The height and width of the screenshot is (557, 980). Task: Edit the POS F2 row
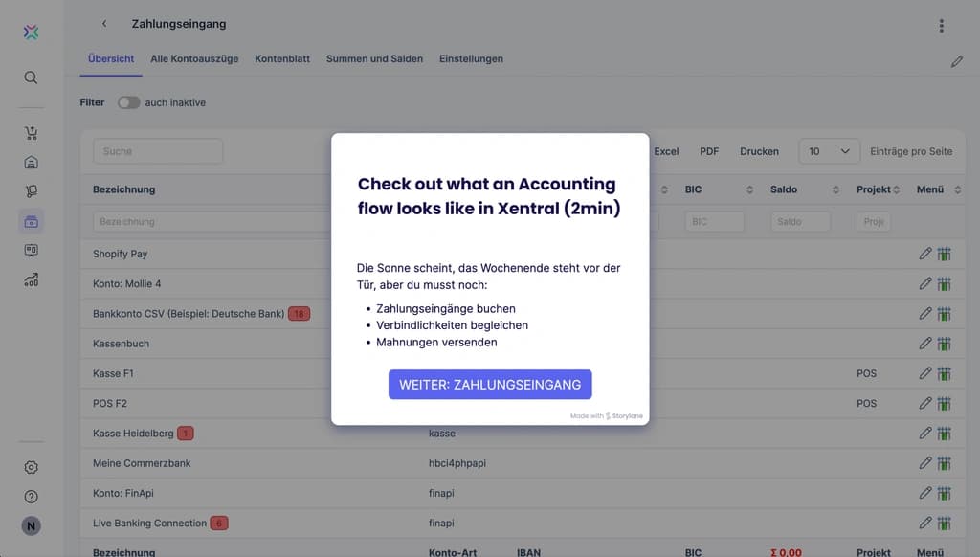point(925,403)
